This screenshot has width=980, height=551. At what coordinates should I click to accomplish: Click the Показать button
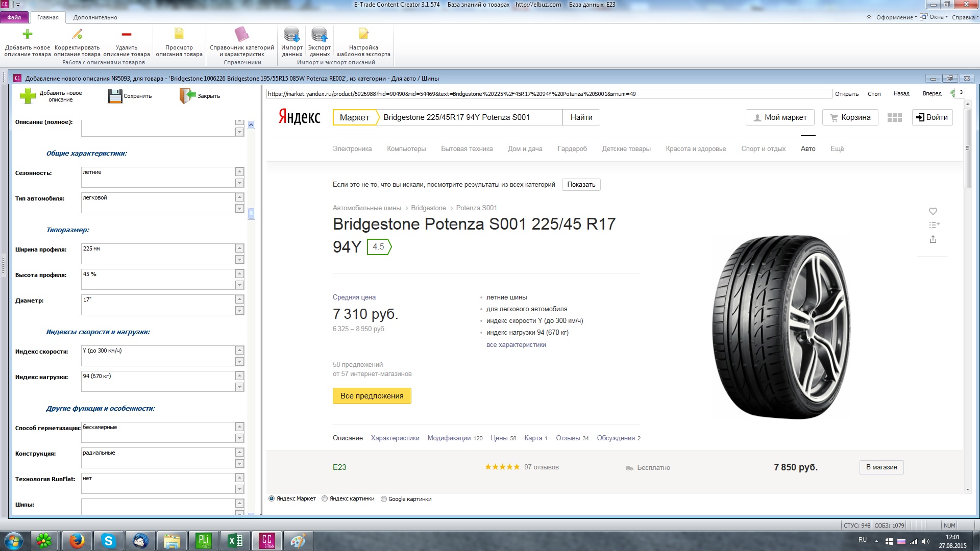pos(581,185)
